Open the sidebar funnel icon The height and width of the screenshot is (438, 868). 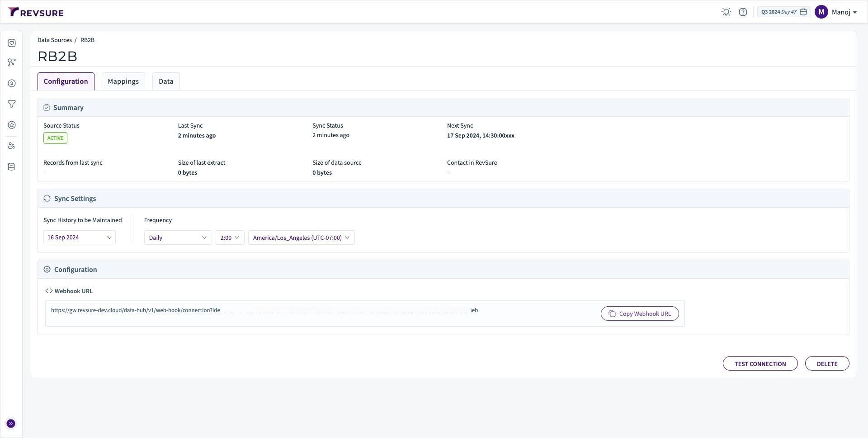12,104
